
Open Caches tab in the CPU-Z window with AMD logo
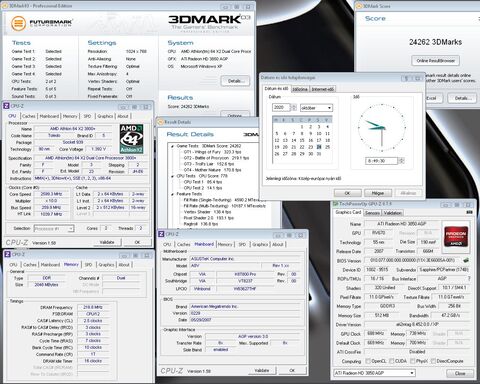[29, 116]
